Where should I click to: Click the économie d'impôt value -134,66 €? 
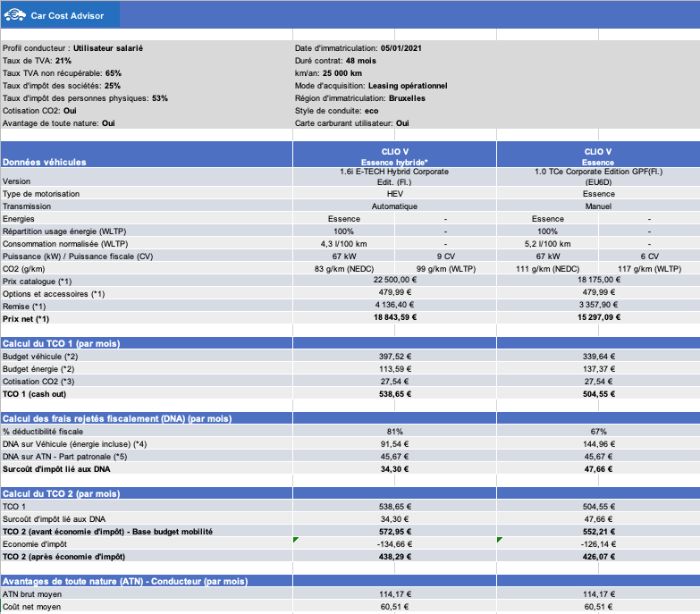click(x=394, y=544)
